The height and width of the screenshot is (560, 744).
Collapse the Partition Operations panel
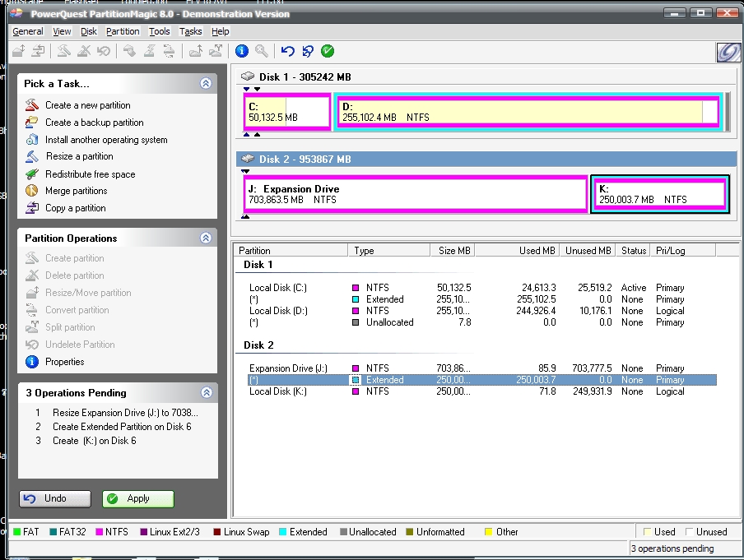click(206, 238)
